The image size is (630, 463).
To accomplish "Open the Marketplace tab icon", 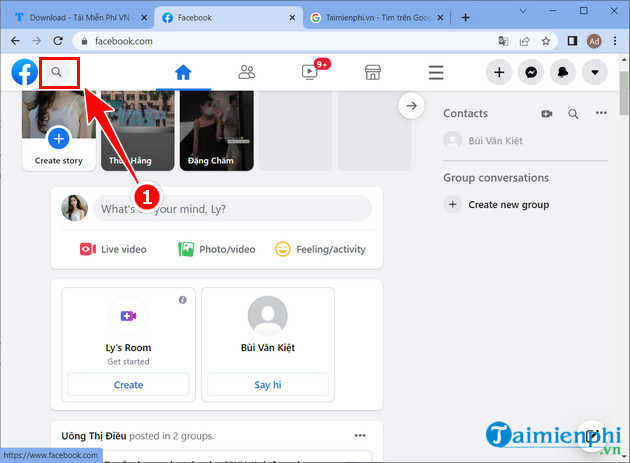I will click(372, 72).
